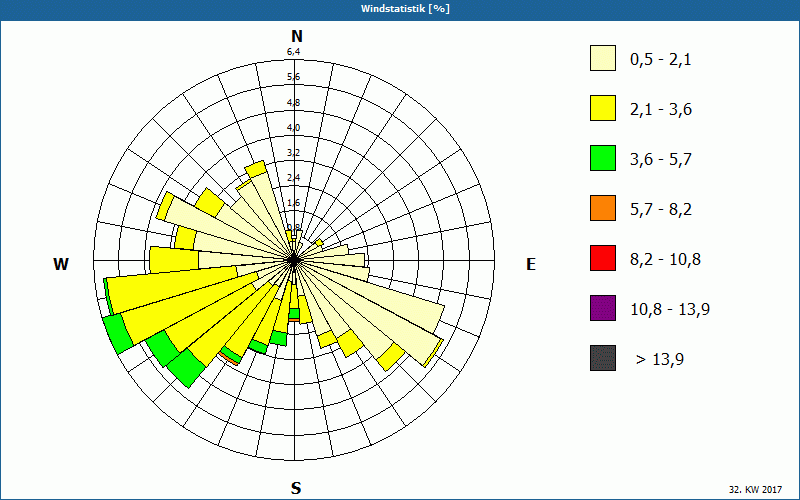800x500 pixels.
Task: Click the 1,6 axis scale value
Action: pyautogui.click(x=293, y=203)
